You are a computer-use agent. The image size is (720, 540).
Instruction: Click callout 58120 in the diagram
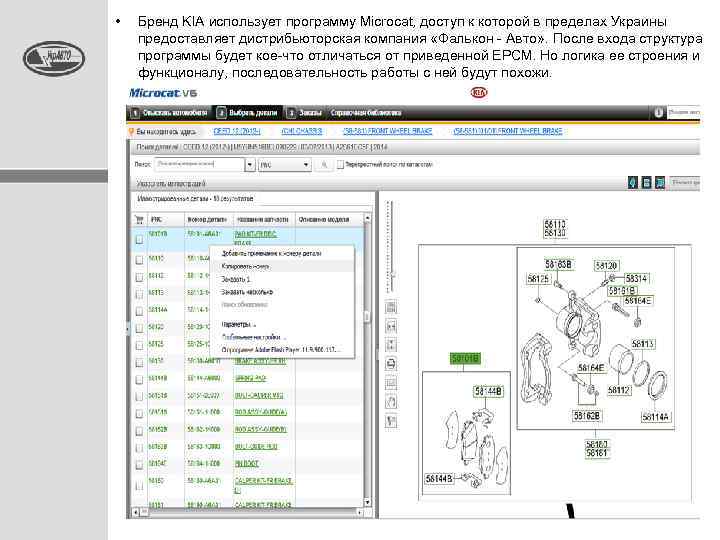point(606,265)
